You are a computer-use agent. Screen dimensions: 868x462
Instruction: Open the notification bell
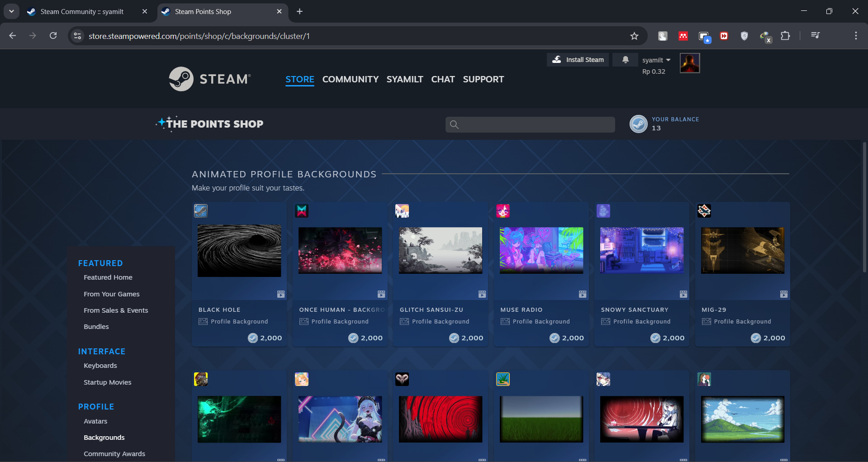click(x=626, y=60)
